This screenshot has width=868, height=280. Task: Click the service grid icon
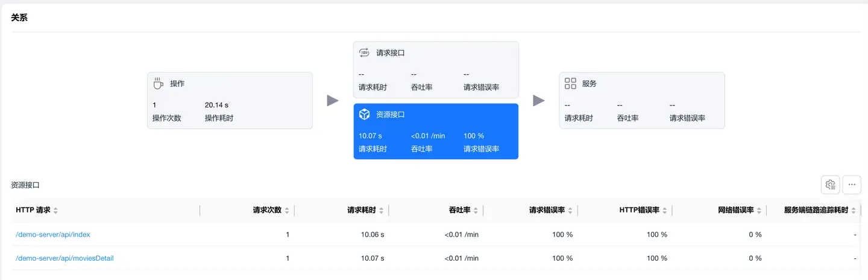click(x=570, y=83)
